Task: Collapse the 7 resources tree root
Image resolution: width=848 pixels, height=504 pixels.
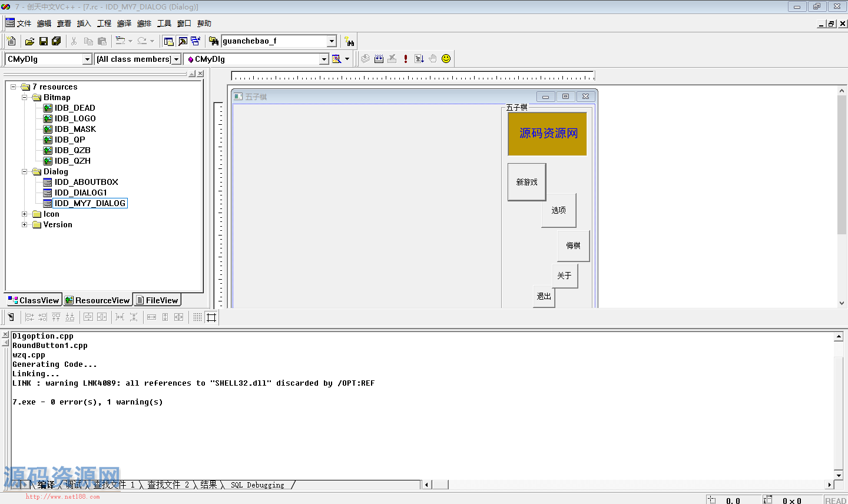Action: coord(14,87)
